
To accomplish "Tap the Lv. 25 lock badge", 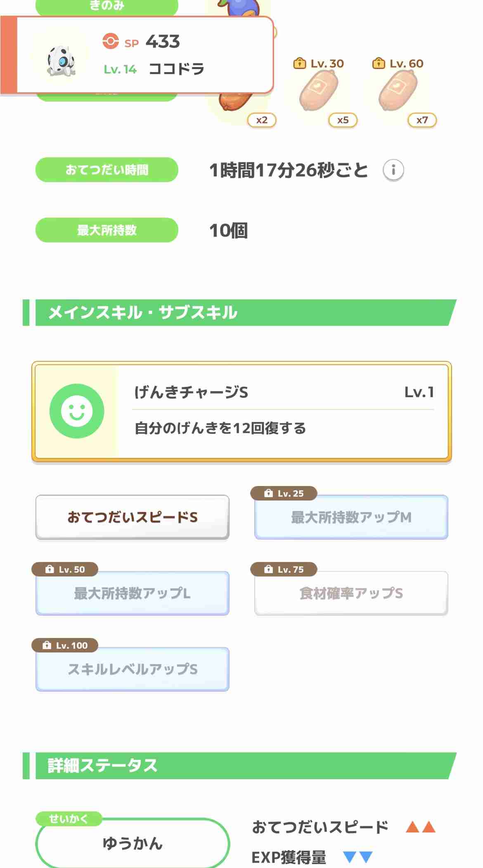I will 284,493.
